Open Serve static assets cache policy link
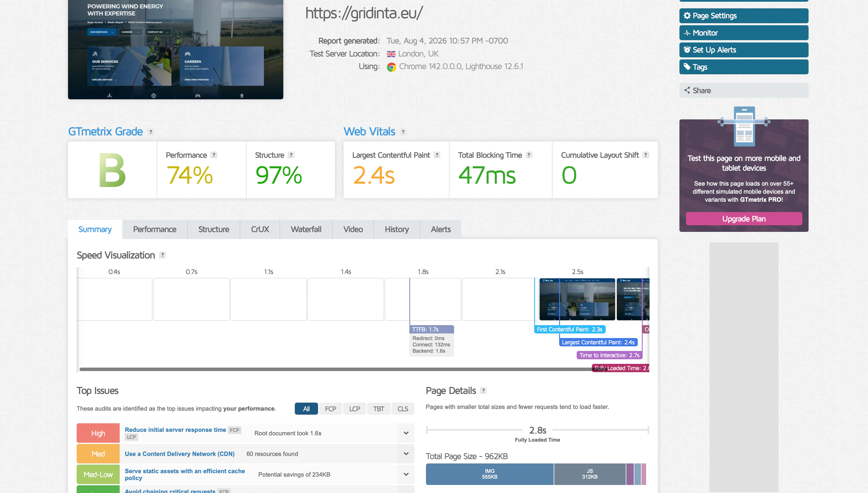 click(185, 474)
